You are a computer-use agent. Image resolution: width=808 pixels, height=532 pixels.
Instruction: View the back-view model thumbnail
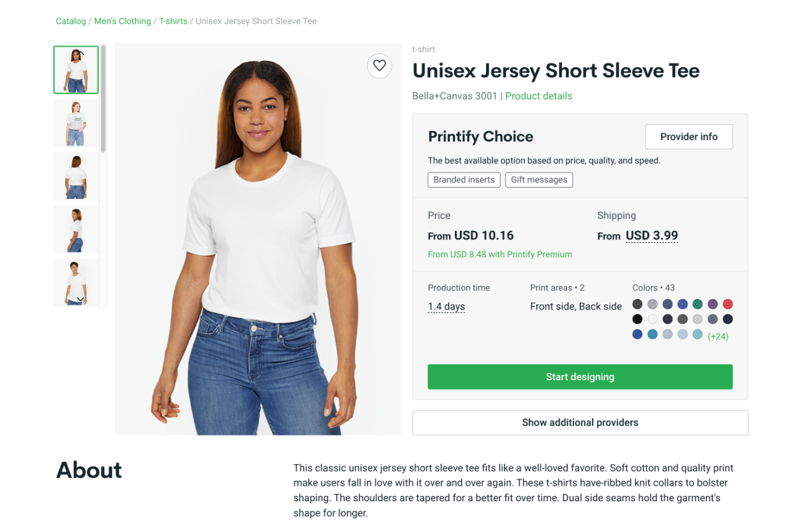click(x=76, y=176)
